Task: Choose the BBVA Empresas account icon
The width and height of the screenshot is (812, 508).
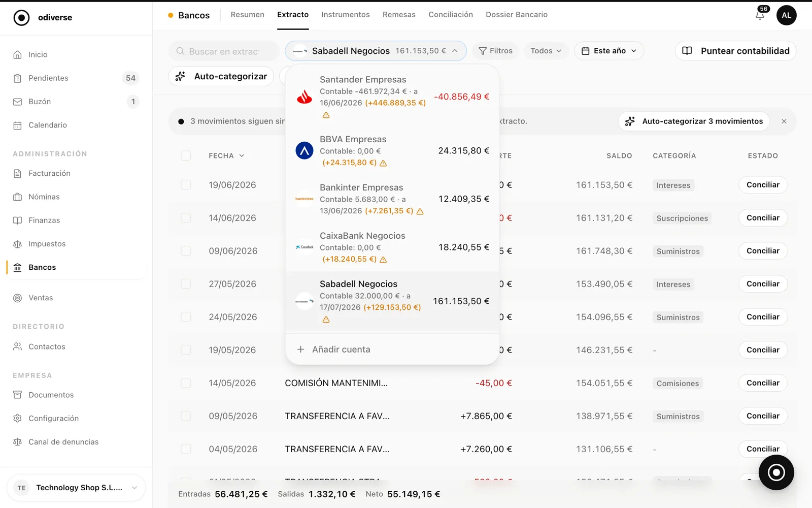Action: [304, 150]
